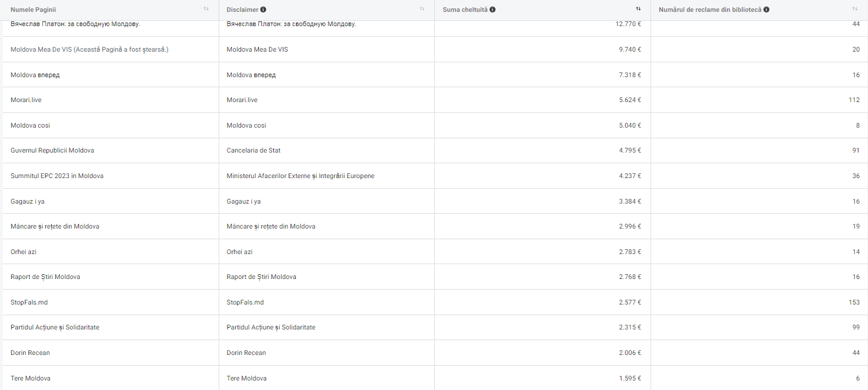Open Moldova Mea De VIS page entry

coord(89,49)
